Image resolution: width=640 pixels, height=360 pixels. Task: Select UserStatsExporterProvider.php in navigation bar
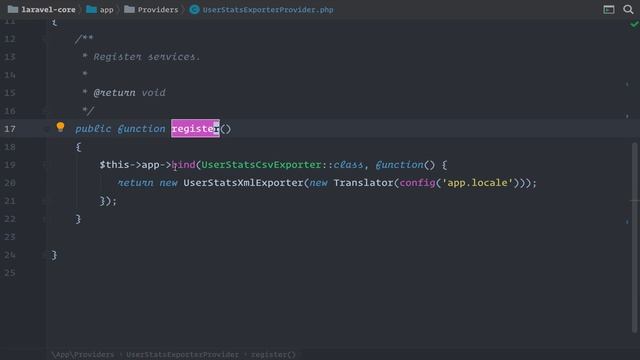[268, 10]
